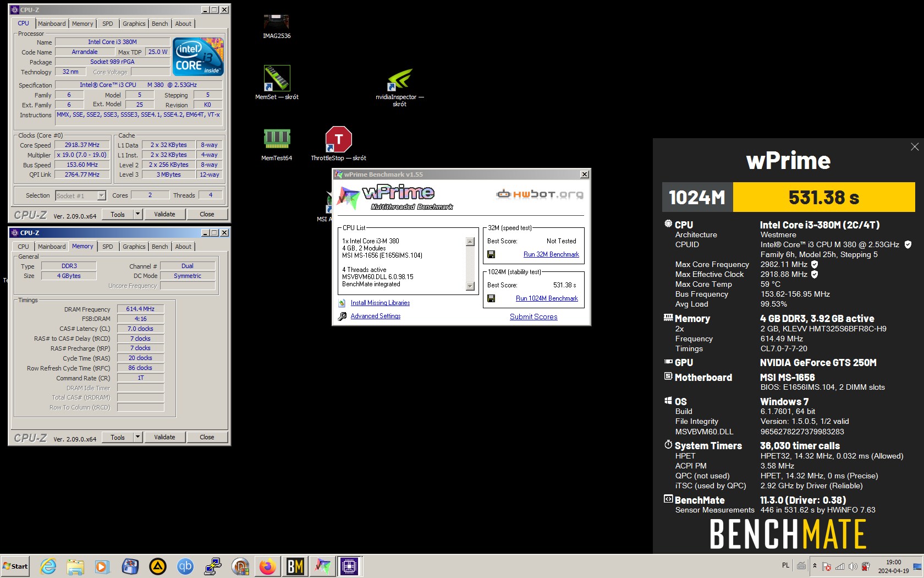Open Memory tab in upper CPU-Z window
The width and height of the screenshot is (924, 578).
[82, 24]
